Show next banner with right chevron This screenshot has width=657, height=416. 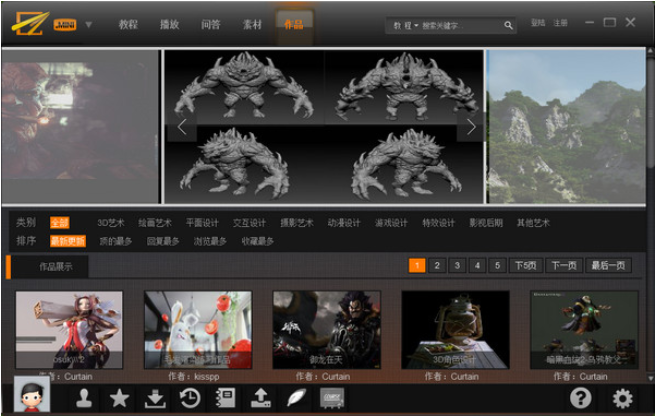[x=471, y=127]
